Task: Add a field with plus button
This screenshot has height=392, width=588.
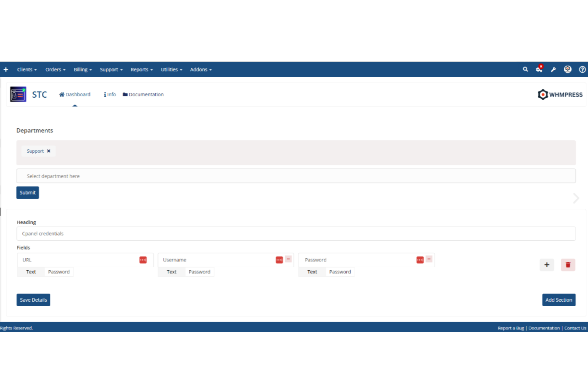Action: coord(547,265)
